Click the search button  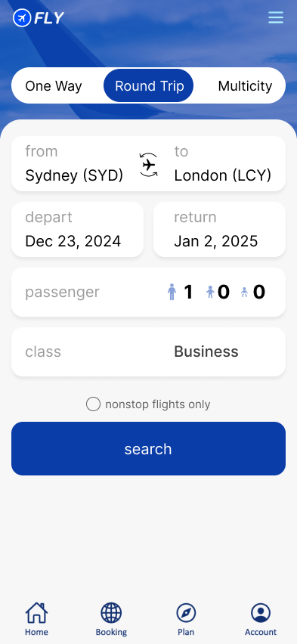[148, 448]
